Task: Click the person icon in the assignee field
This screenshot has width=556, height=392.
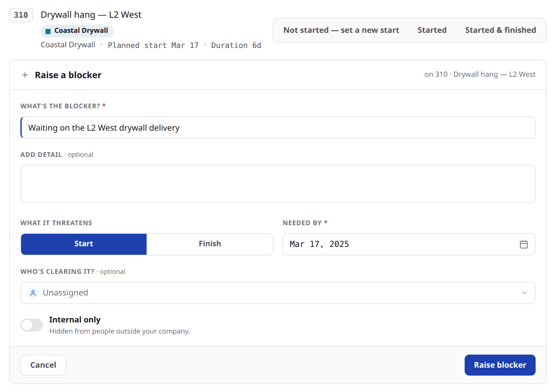Action: pyautogui.click(x=33, y=293)
